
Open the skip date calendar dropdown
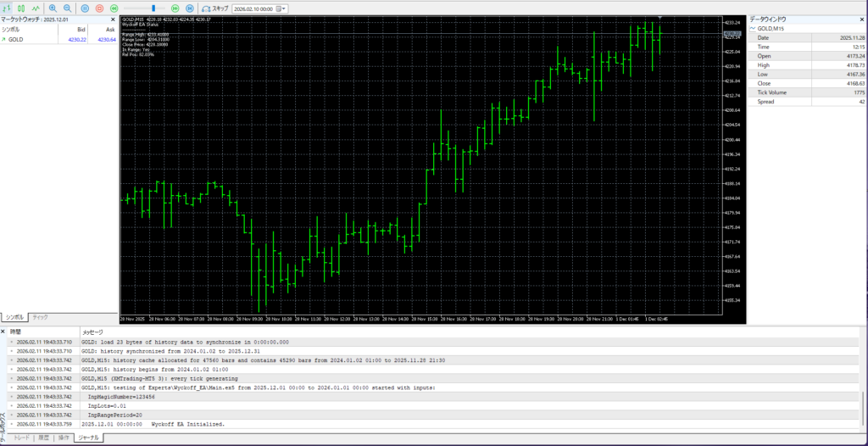click(x=282, y=8)
